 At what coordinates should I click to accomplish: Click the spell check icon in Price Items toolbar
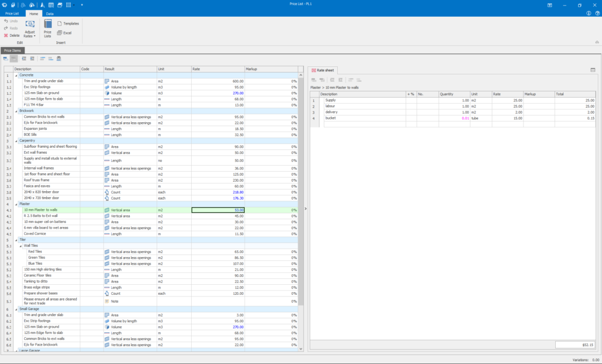(x=59, y=58)
